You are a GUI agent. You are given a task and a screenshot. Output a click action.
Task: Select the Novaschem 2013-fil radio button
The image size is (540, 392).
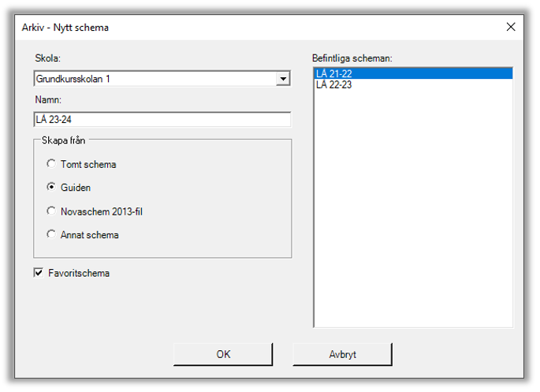point(52,211)
